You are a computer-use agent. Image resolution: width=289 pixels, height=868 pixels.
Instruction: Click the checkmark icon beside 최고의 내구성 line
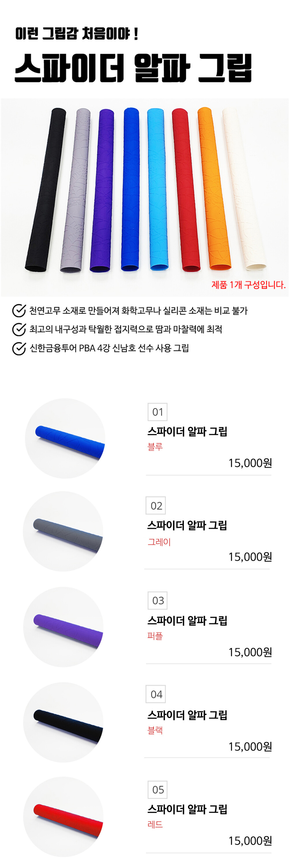(x=19, y=329)
